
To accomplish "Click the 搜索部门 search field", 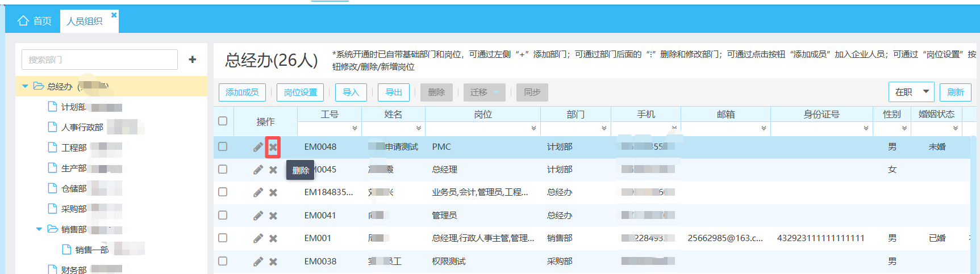I will pyautogui.click(x=99, y=60).
